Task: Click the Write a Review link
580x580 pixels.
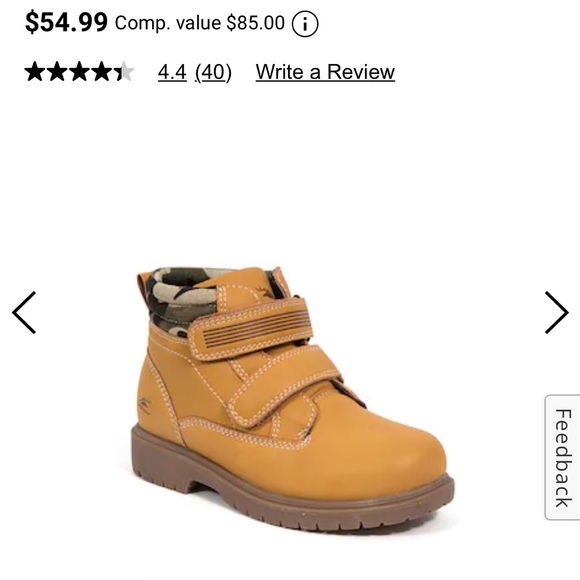Action: 325,71
